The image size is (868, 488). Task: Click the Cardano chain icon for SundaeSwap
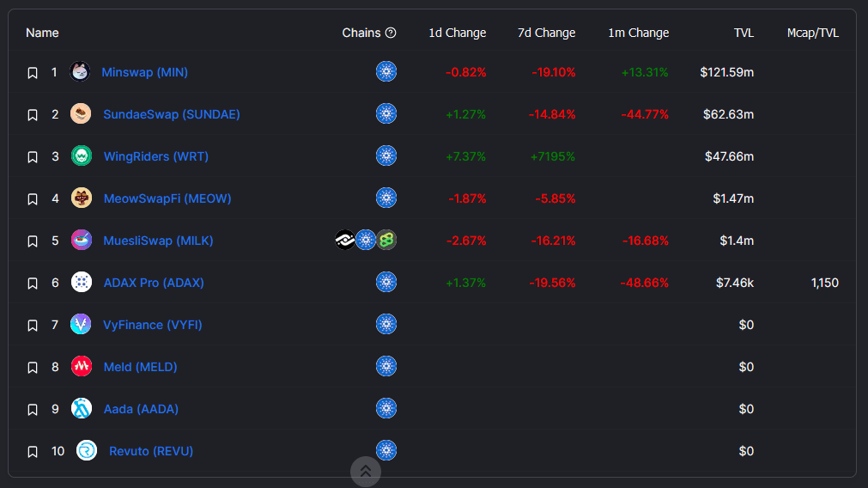click(x=386, y=113)
